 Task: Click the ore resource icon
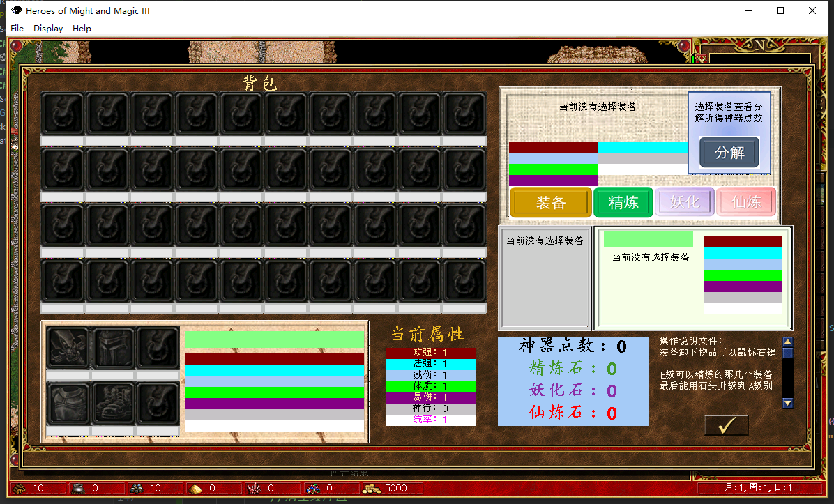[x=137, y=488]
